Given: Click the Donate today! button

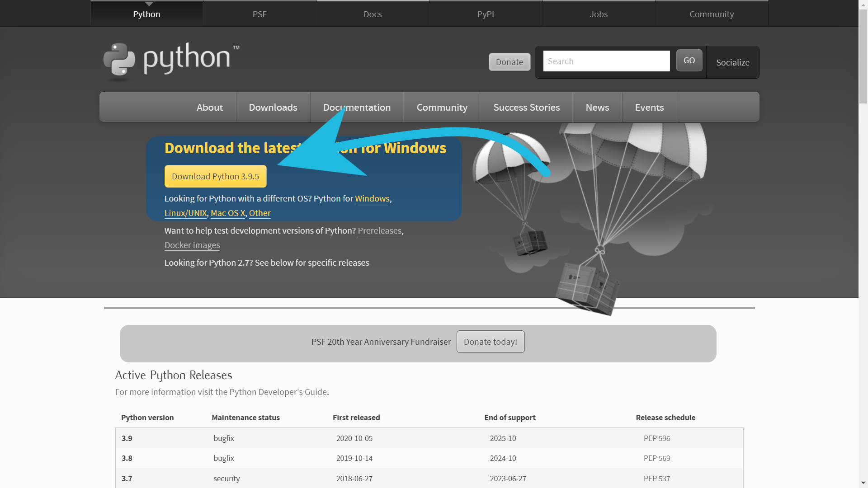Looking at the screenshot, I should pos(490,342).
